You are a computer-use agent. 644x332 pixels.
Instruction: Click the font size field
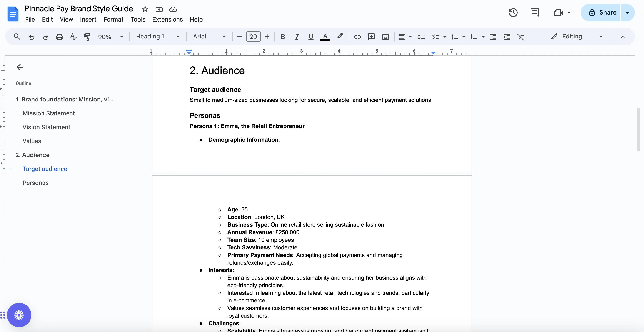point(253,37)
